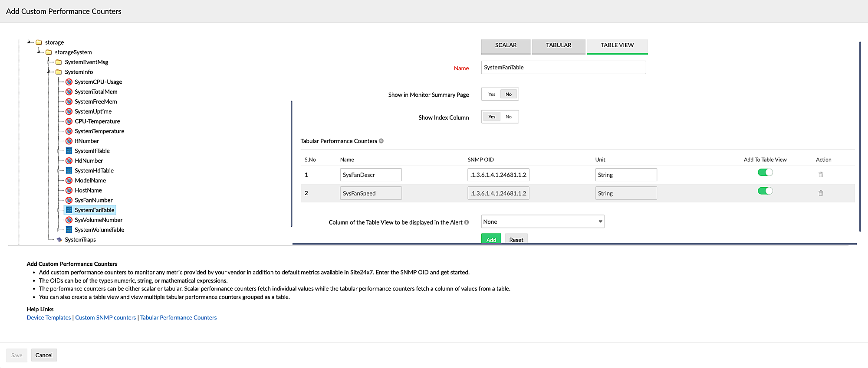Click the green Add button
Image resolution: width=868 pixels, height=368 pixels.
(x=491, y=239)
